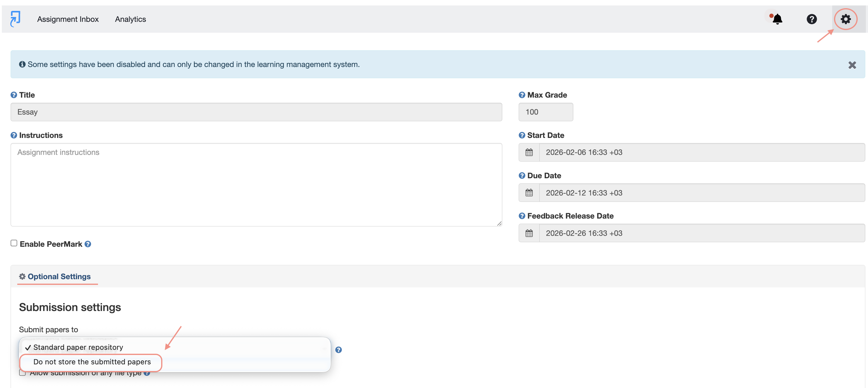Click the Submit papers to help icon
This screenshot has width=868, height=388.
[x=338, y=350]
